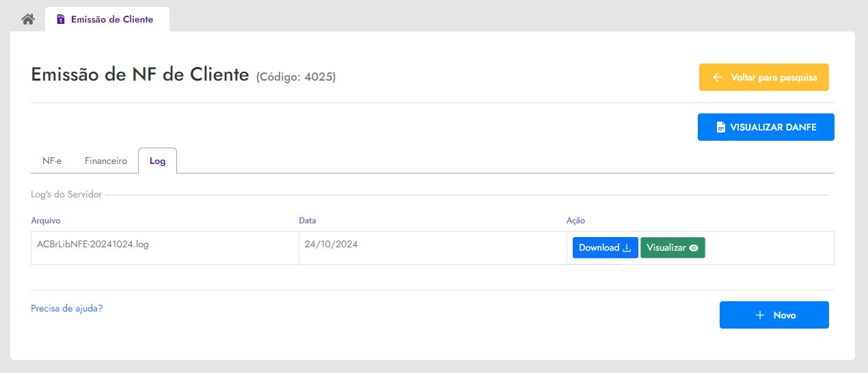
Task: View the log with Visualizar button
Action: [x=673, y=248]
